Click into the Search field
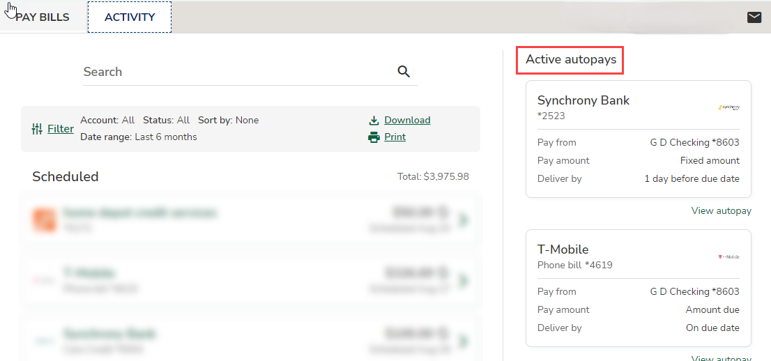 [250, 72]
